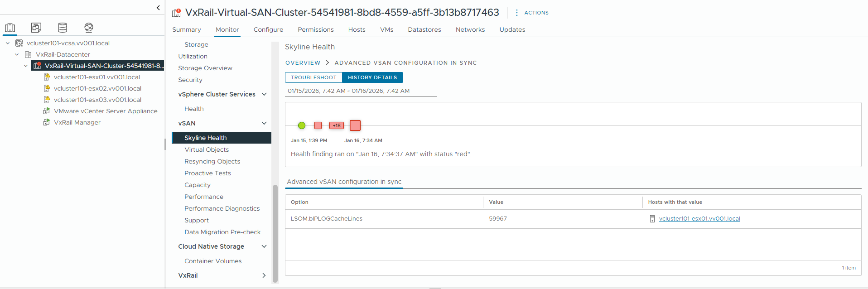Open VMs and Templates inventory view icon
Viewport: 868px width, 289px height.
tap(36, 28)
